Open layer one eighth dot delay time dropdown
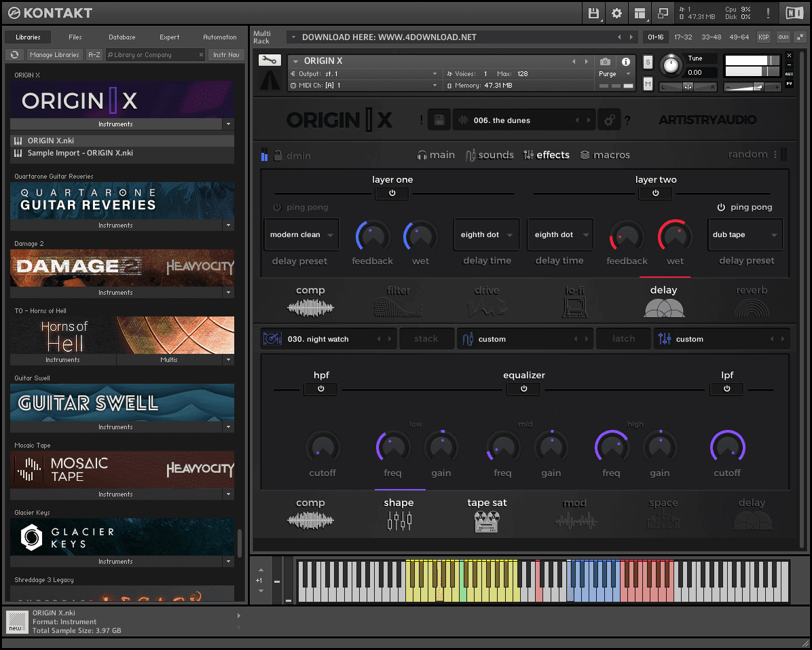The height and width of the screenshot is (650, 812). pos(485,234)
